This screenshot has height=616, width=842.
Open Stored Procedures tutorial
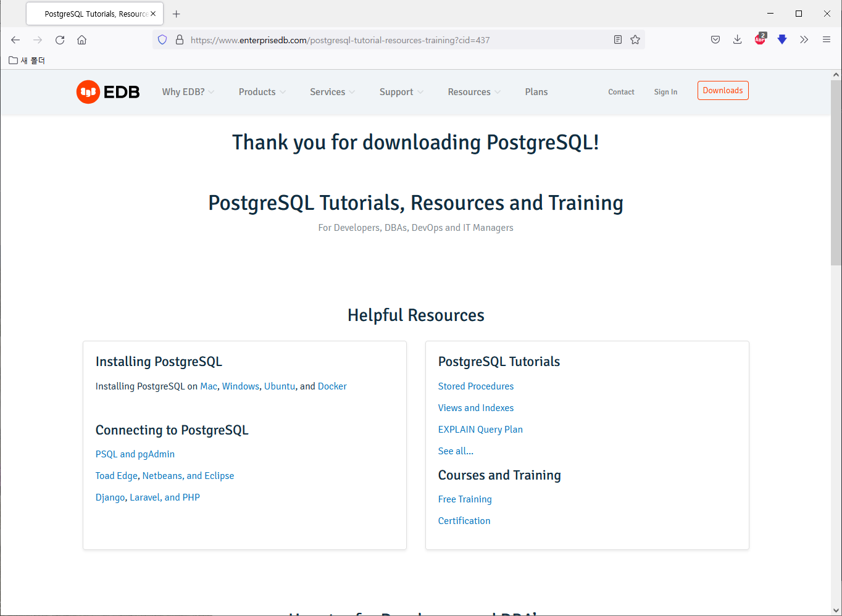tap(476, 386)
